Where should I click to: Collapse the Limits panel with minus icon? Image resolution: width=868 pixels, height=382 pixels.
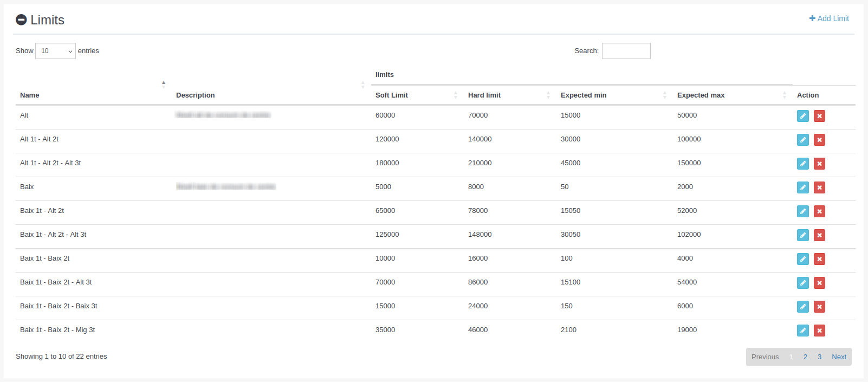(x=21, y=20)
